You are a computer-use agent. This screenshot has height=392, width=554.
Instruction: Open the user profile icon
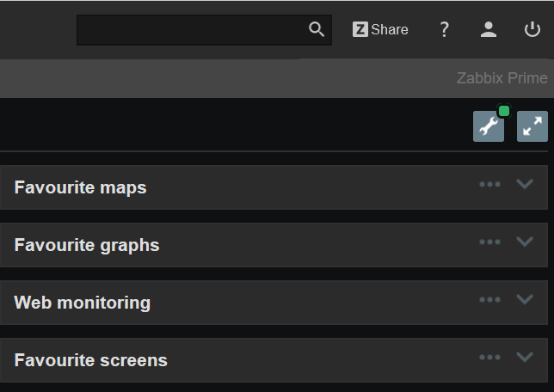pyautogui.click(x=489, y=30)
